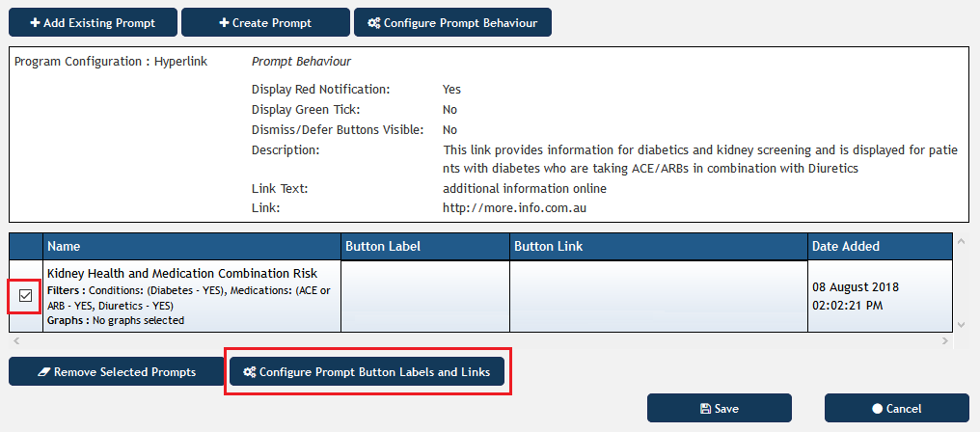Click the circle icon on Cancel button
This screenshot has width=980, height=432.
[877, 409]
